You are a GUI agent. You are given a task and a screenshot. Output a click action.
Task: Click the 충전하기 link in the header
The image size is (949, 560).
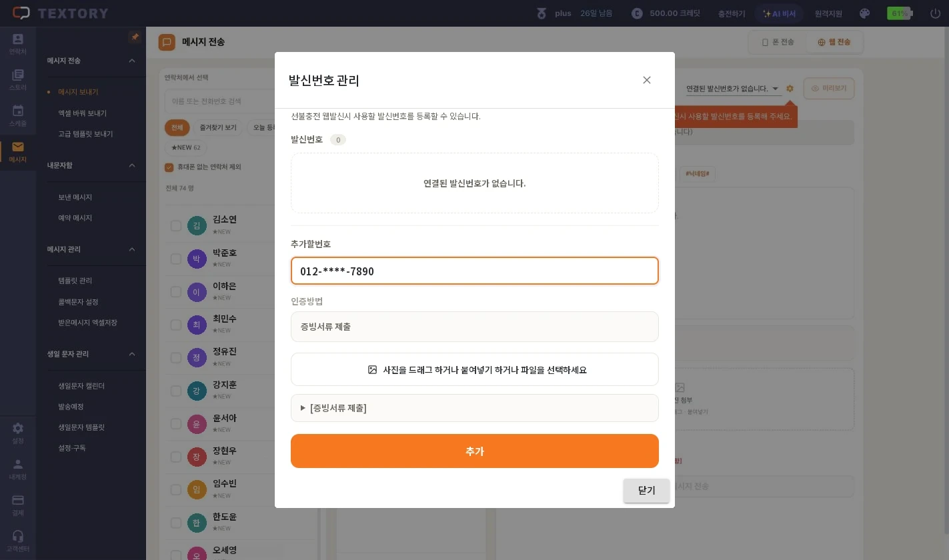[732, 13]
